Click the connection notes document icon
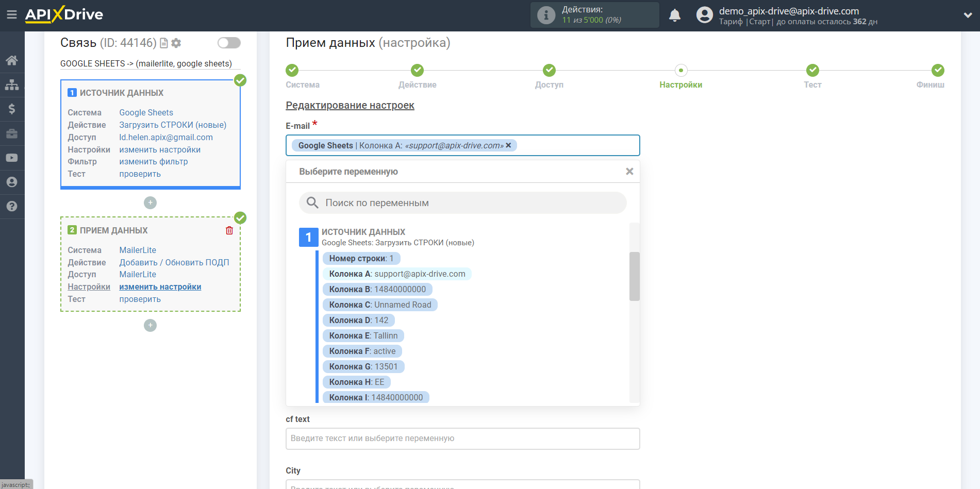 [x=164, y=43]
